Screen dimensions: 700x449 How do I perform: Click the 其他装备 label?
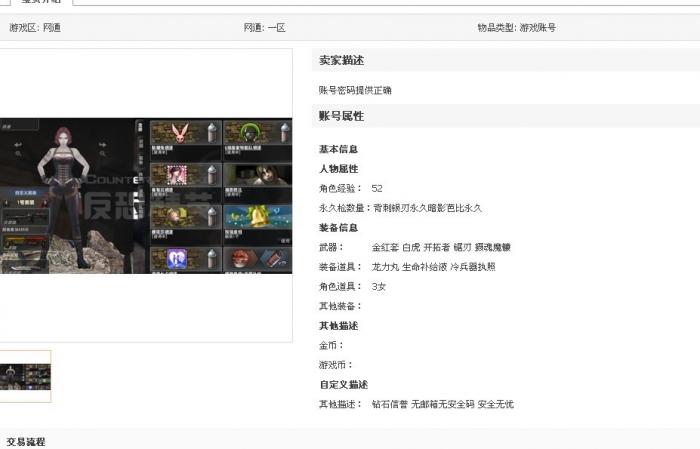[x=340, y=306]
